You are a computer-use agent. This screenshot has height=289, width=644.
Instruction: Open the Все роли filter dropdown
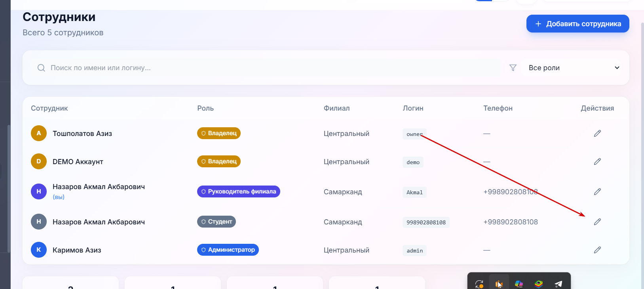pyautogui.click(x=574, y=68)
